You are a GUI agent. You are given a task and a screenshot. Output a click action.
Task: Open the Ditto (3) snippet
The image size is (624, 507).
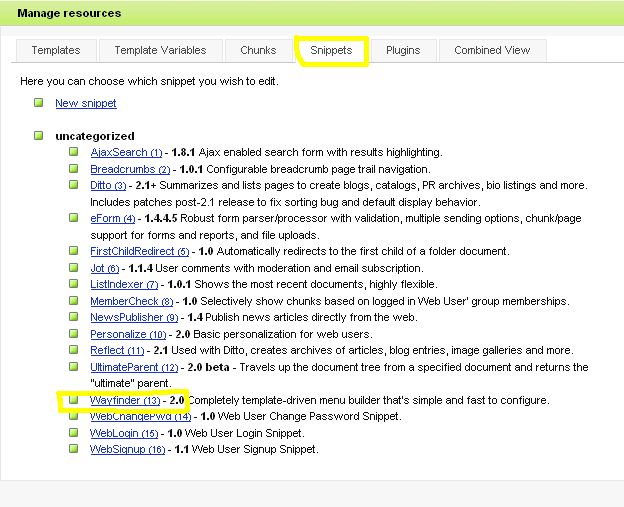point(108,185)
